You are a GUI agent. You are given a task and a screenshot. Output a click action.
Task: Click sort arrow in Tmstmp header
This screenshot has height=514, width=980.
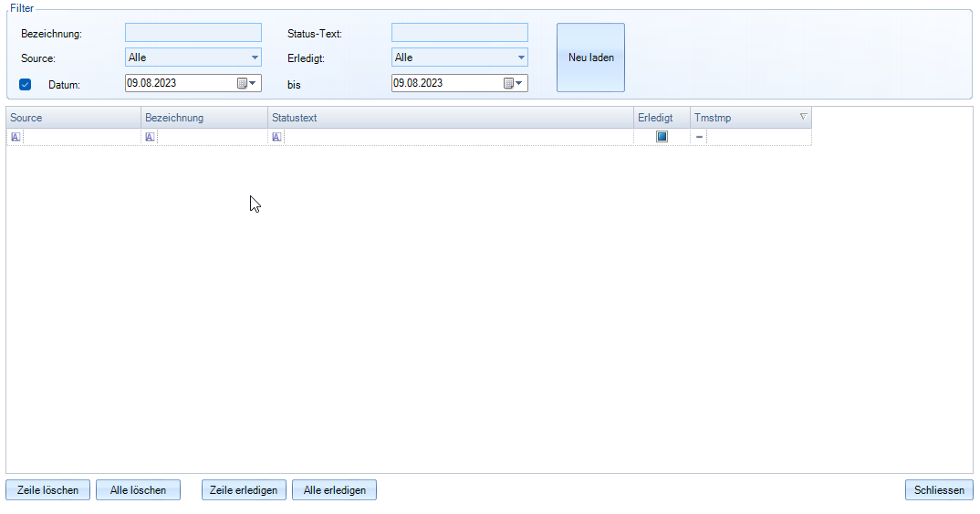click(803, 117)
